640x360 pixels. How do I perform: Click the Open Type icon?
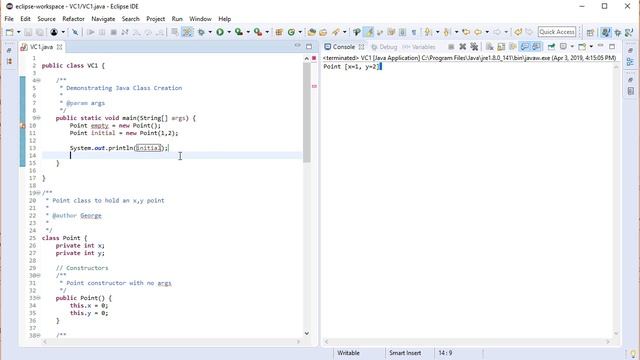point(312,32)
